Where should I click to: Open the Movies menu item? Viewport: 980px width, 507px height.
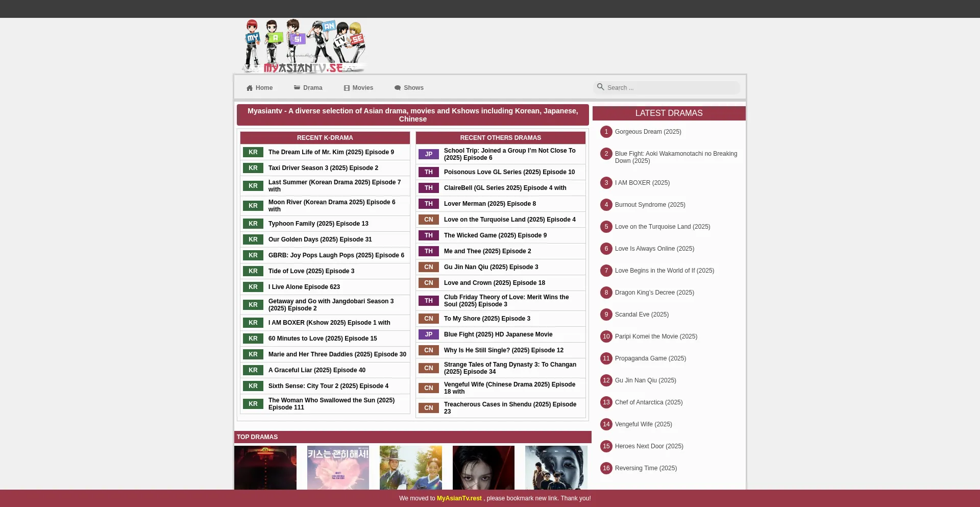point(362,88)
